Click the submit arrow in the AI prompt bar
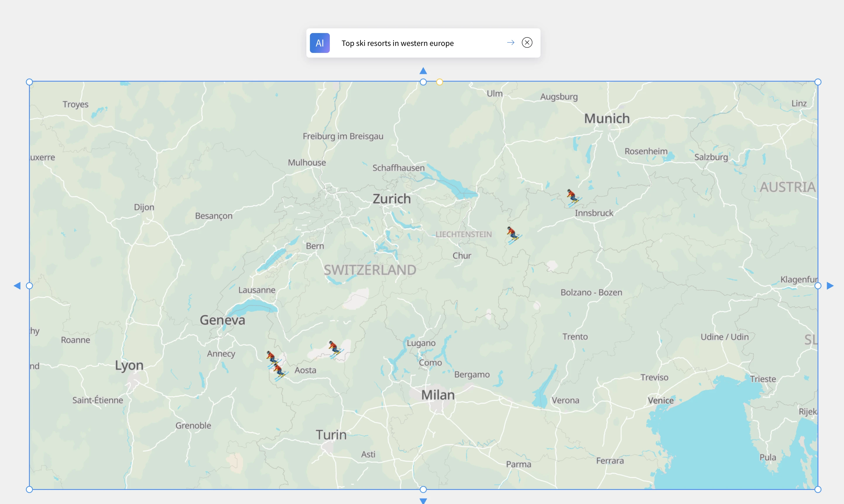The image size is (844, 504). click(x=511, y=42)
